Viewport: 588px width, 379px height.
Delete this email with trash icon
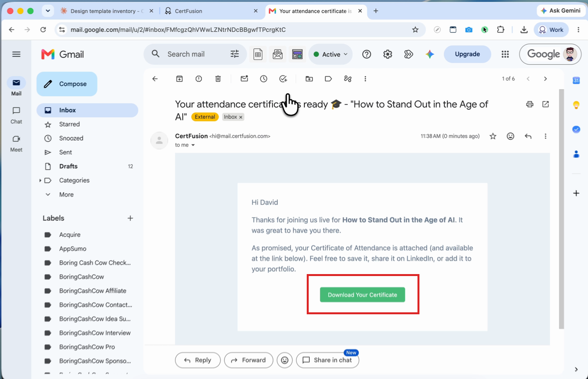click(x=218, y=79)
